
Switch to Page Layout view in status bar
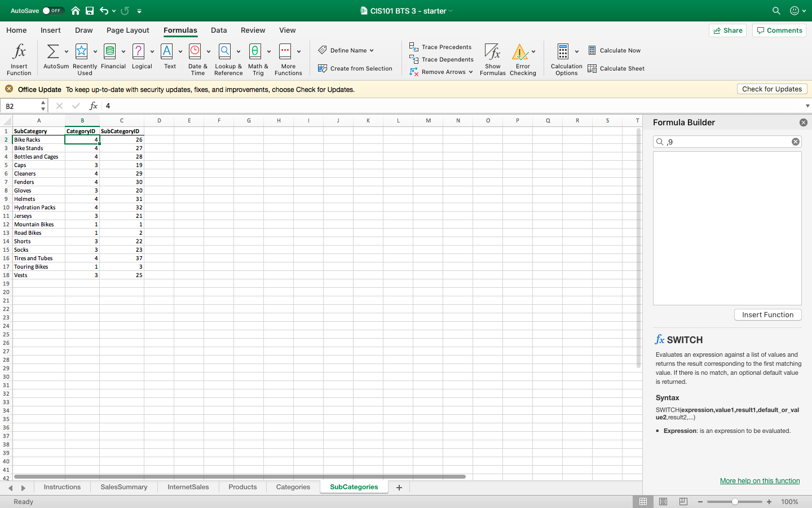663,501
